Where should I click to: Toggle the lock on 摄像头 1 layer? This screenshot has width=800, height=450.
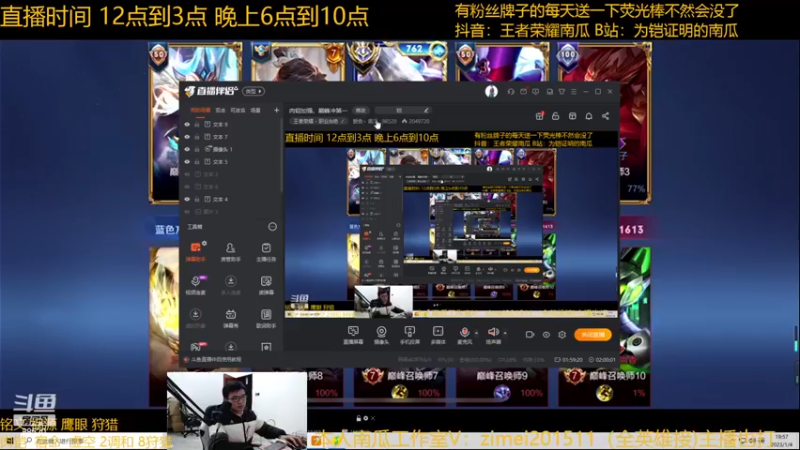[x=197, y=149]
